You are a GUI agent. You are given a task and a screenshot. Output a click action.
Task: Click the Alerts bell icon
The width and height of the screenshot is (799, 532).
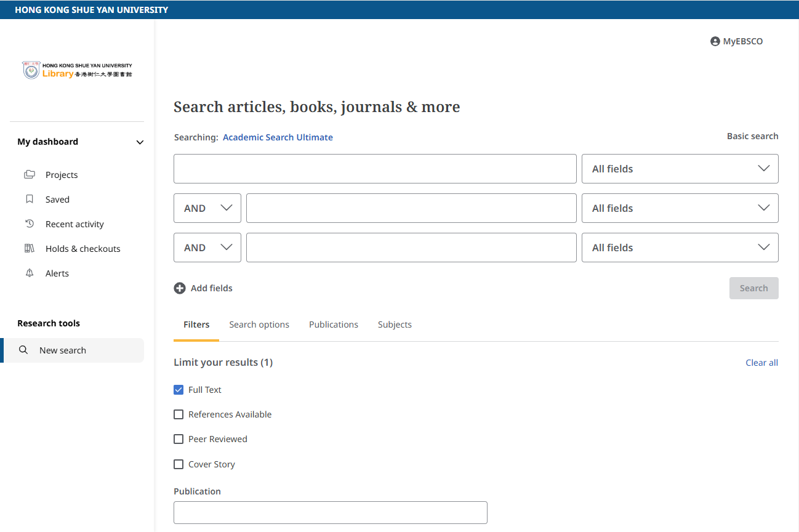pos(30,273)
